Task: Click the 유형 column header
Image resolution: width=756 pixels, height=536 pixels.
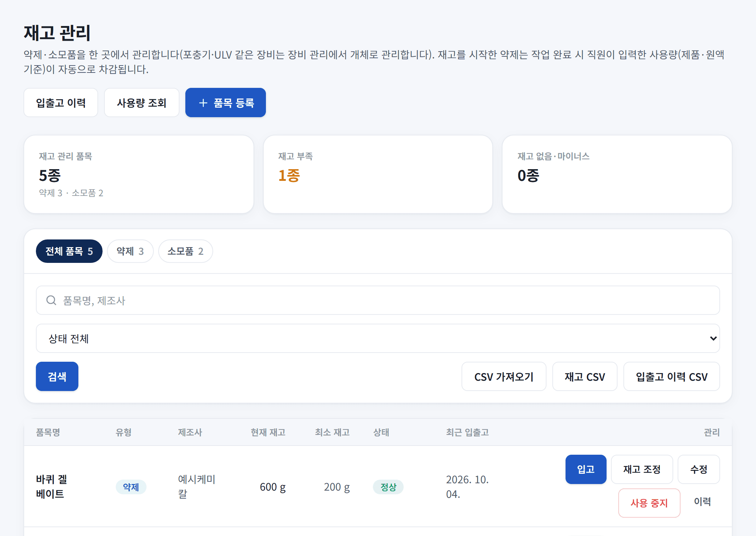Action: click(123, 432)
